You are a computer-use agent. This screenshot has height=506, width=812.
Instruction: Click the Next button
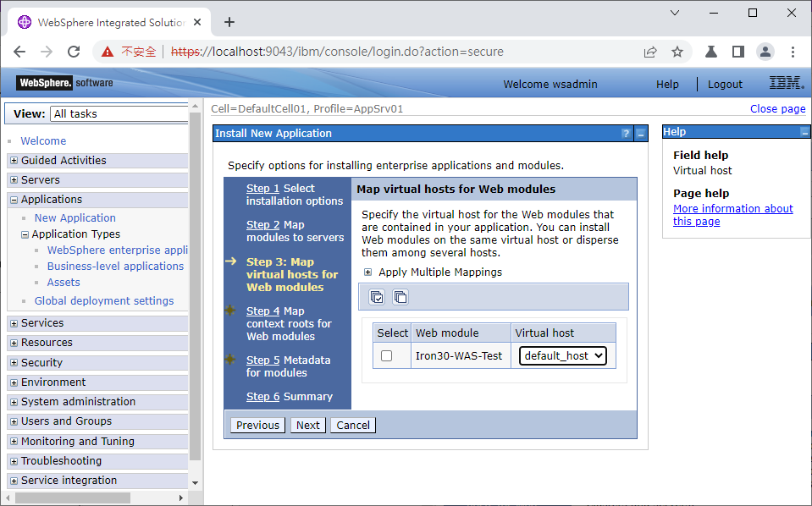point(308,426)
